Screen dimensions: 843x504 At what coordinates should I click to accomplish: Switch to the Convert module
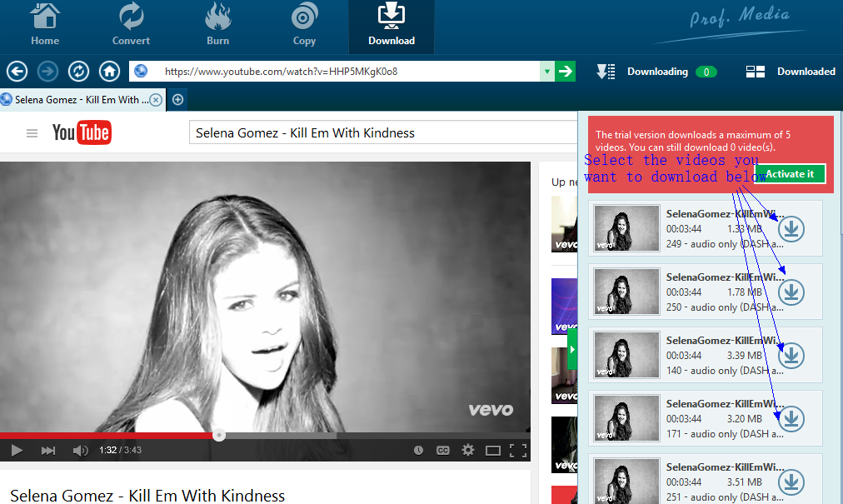click(x=131, y=25)
